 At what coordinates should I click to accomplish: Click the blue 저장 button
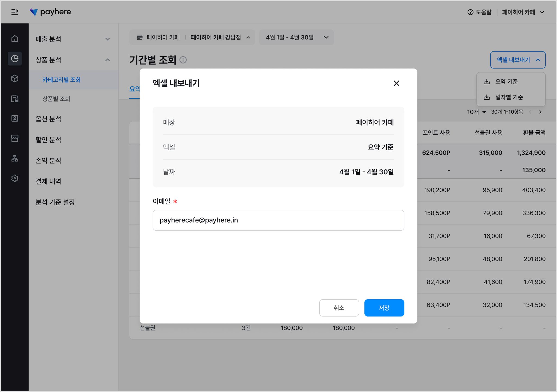384,308
